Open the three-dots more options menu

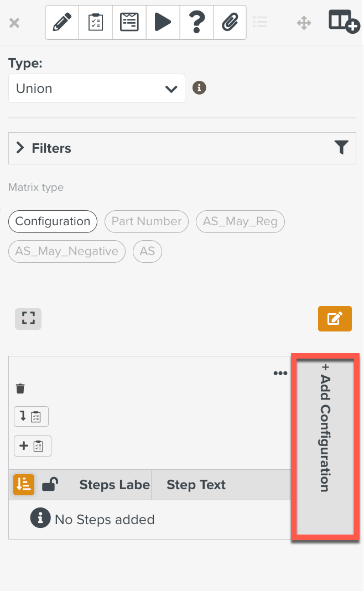(x=280, y=373)
